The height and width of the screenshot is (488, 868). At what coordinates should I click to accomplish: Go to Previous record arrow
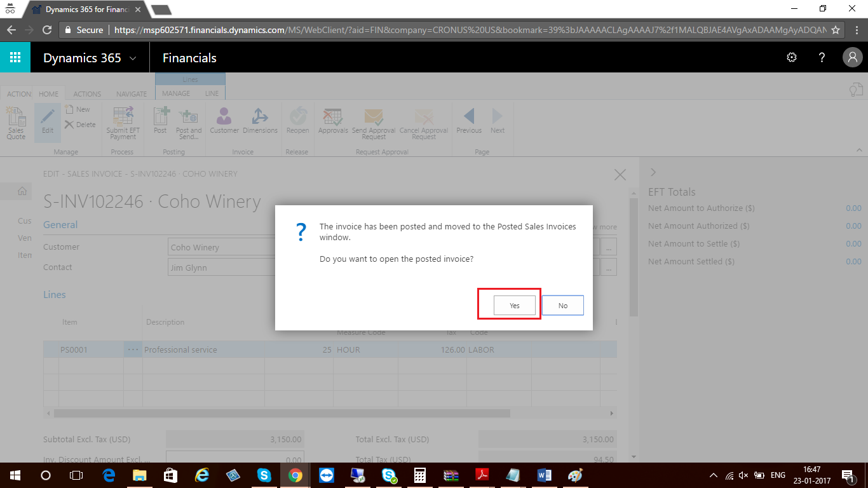[x=469, y=120]
